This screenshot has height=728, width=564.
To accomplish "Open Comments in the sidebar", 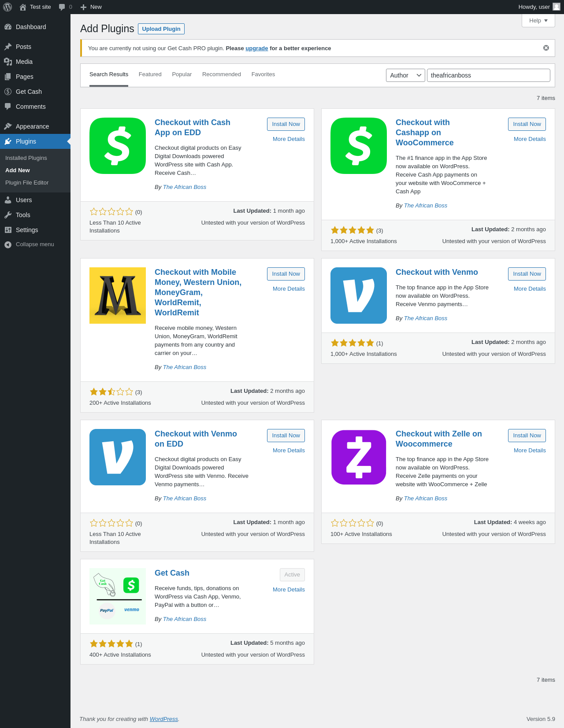I will 35,107.
